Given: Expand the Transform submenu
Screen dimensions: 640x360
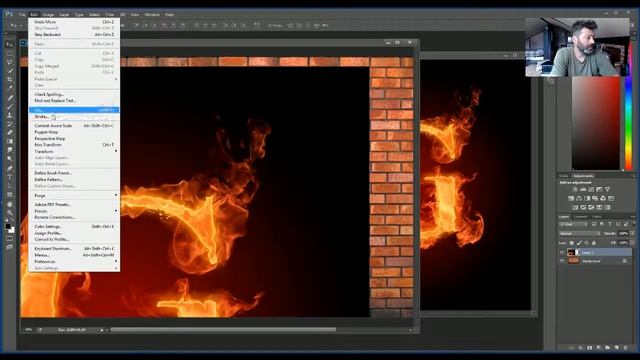Looking at the screenshot, I should tap(74, 151).
